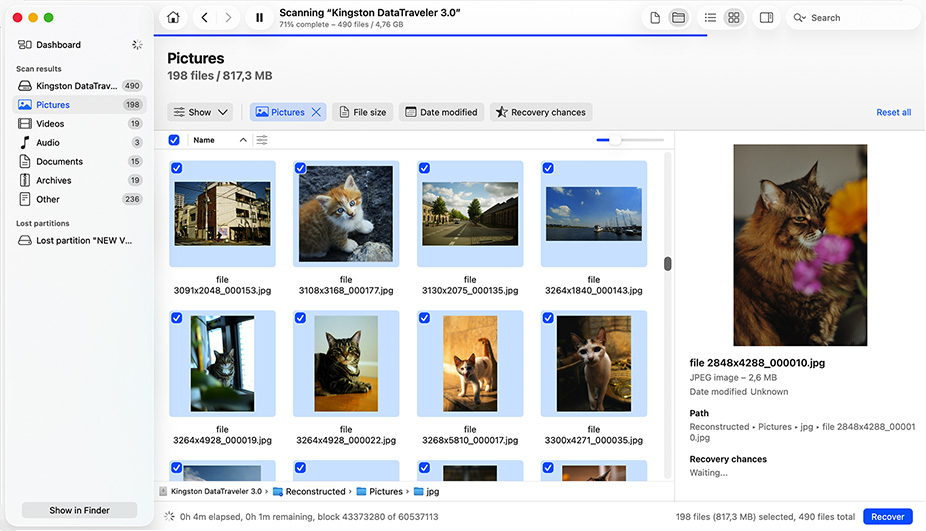Click the Search field

click(852, 18)
